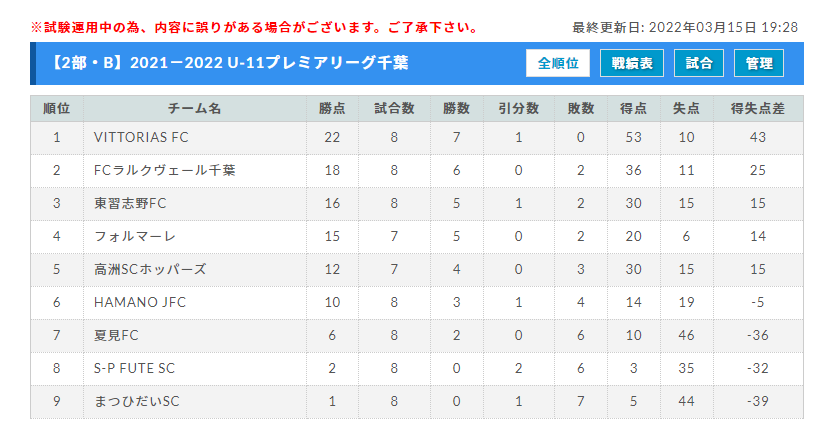Click the league title 2部・B heading
Screen dimensions: 820x439
pos(229,63)
